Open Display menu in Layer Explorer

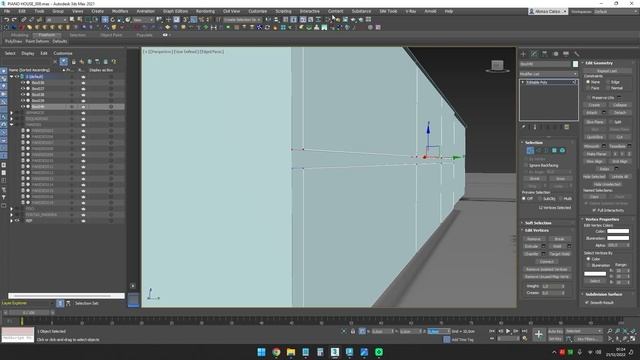coord(28,53)
